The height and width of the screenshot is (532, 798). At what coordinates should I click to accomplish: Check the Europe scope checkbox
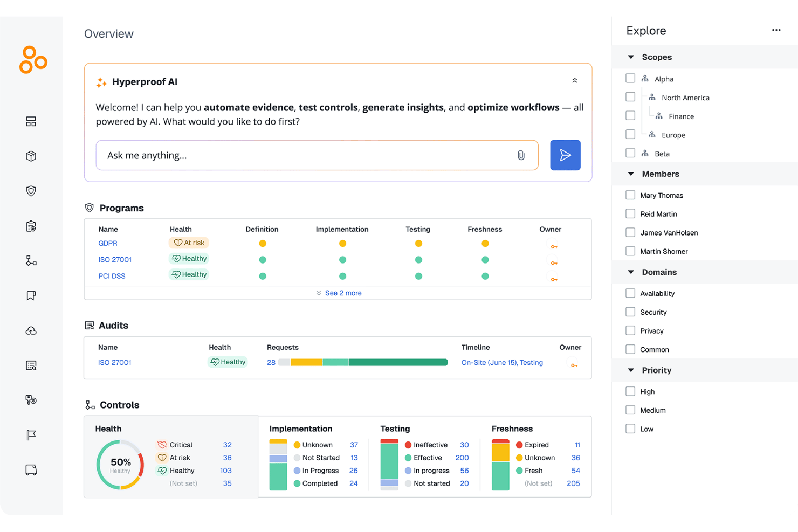[630, 134]
